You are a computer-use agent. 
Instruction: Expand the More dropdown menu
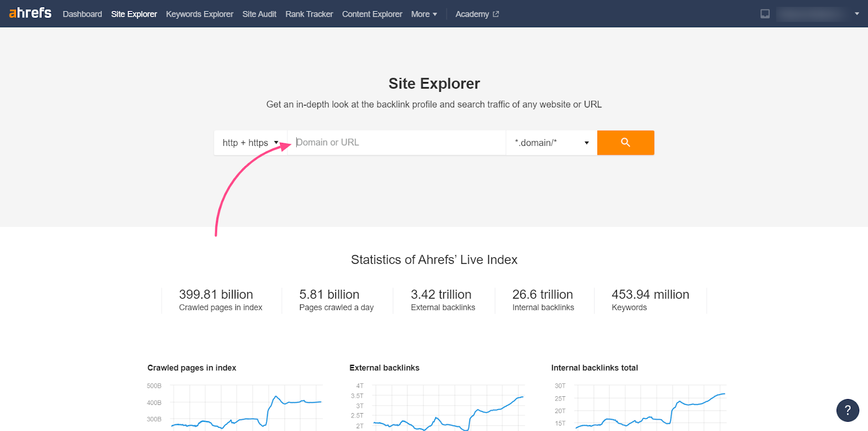click(x=424, y=14)
